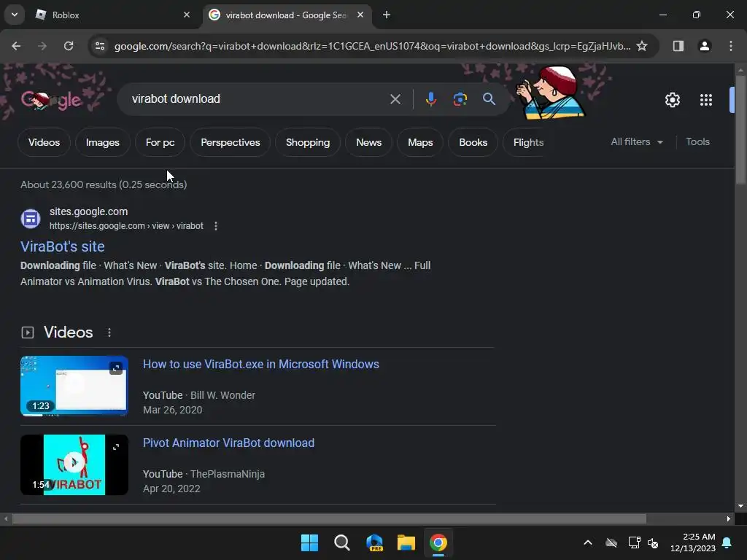
Task: Open more options for sites.google.com result
Action: point(216,226)
